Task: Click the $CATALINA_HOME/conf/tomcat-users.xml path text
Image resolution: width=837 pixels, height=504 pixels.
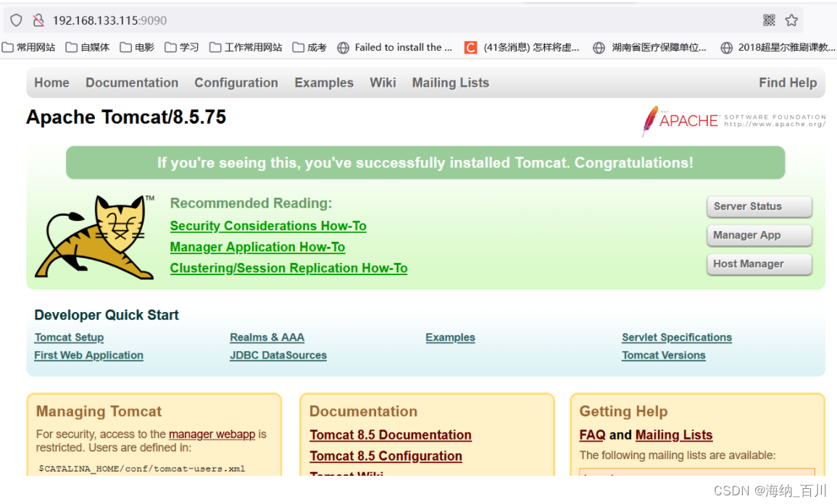Action: point(142,469)
